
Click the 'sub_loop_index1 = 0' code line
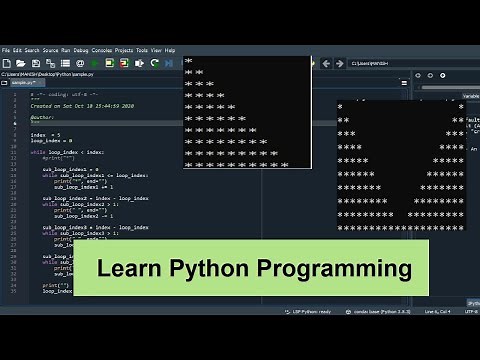point(70,170)
